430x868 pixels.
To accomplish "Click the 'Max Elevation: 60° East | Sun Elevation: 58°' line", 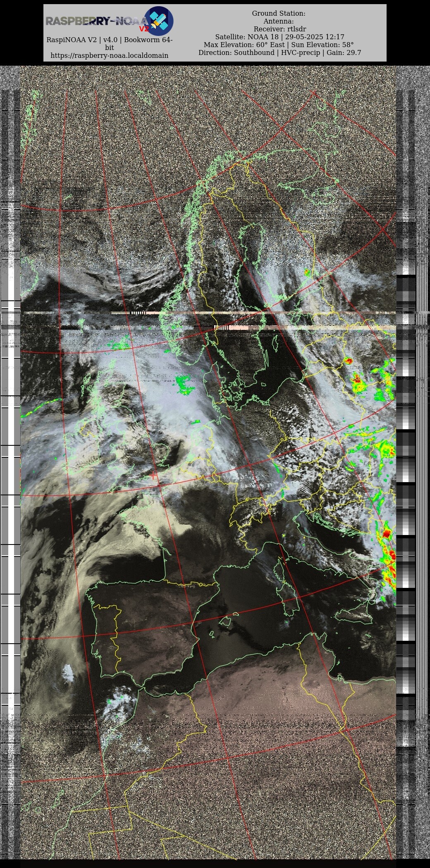I will [x=279, y=45].
